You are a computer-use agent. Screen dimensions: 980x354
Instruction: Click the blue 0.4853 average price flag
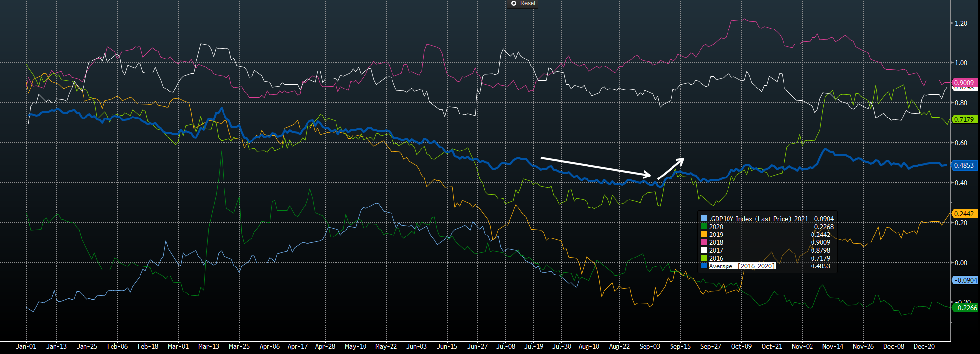coord(964,165)
